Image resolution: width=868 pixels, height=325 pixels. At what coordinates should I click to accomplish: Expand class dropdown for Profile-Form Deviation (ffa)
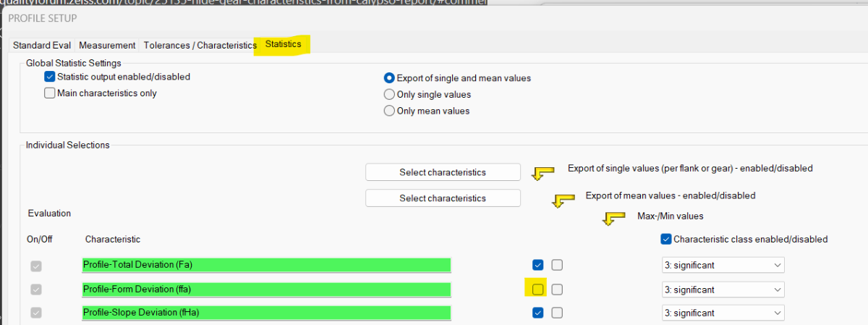[723, 290]
